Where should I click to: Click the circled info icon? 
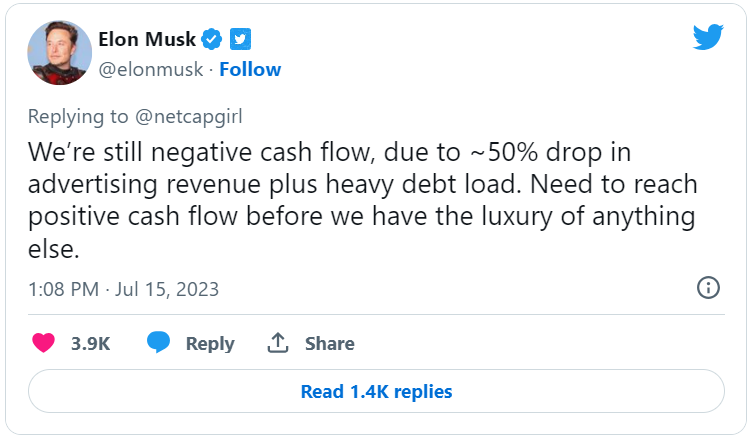click(708, 288)
